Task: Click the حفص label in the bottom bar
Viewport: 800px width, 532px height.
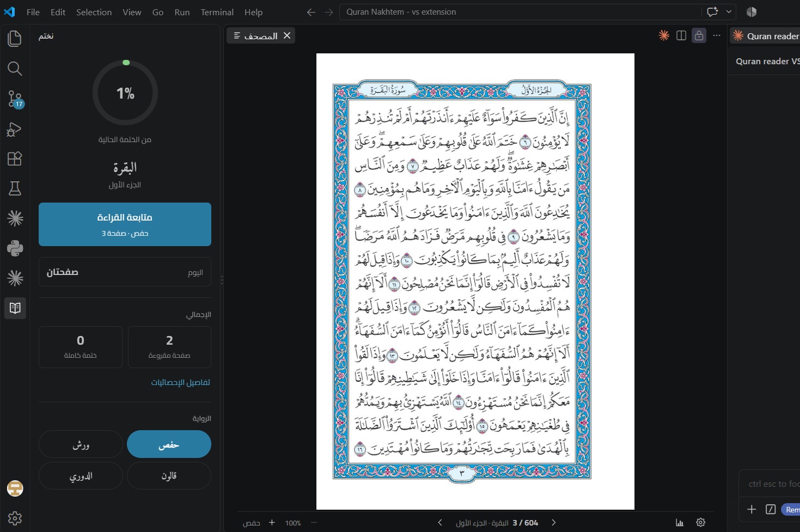Action: 251,523
